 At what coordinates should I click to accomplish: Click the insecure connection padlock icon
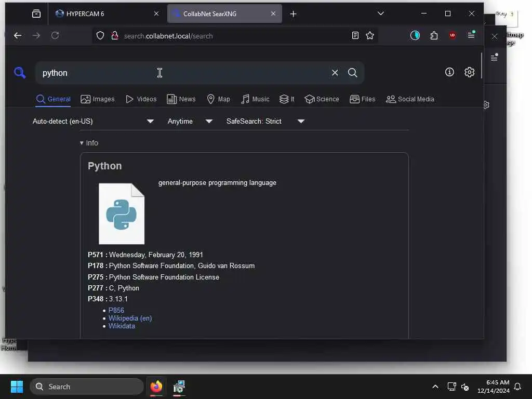115,36
